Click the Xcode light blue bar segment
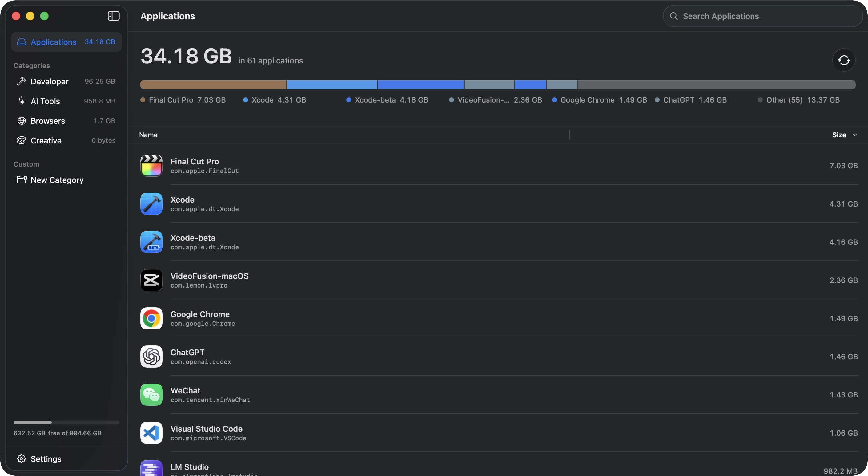The image size is (868, 476). point(332,85)
